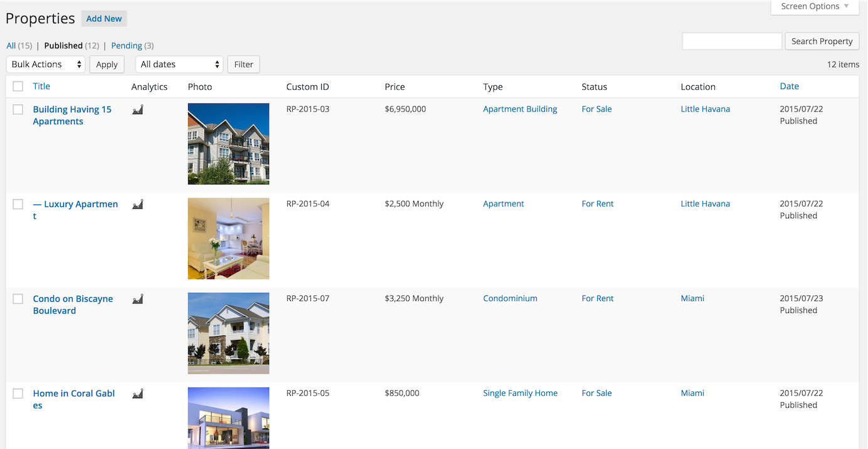Click For Rent status in RP-2015-04 row
This screenshot has width=868, height=449.
pos(597,204)
